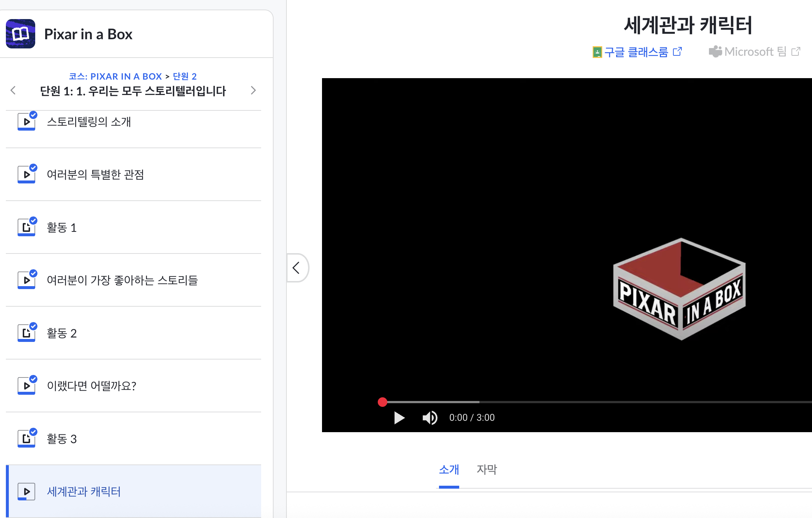Collapse the course sidebar panel
The width and height of the screenshot is (812, 518).
(x=296, y=268)
